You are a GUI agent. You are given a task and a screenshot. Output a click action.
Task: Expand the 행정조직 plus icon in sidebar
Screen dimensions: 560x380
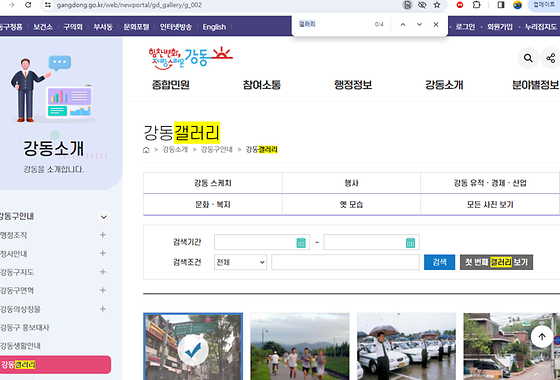(x=103, y=235)
